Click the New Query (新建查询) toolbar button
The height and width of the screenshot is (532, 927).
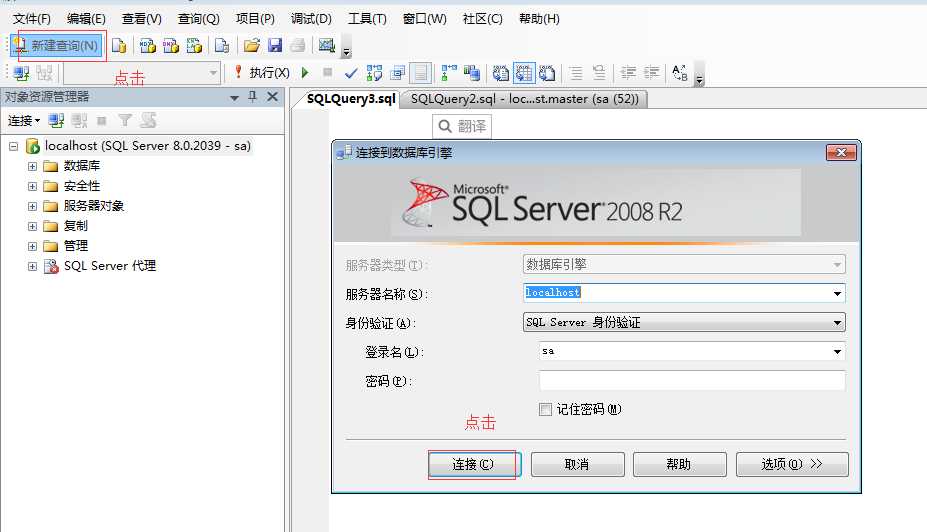click(57, 46)
